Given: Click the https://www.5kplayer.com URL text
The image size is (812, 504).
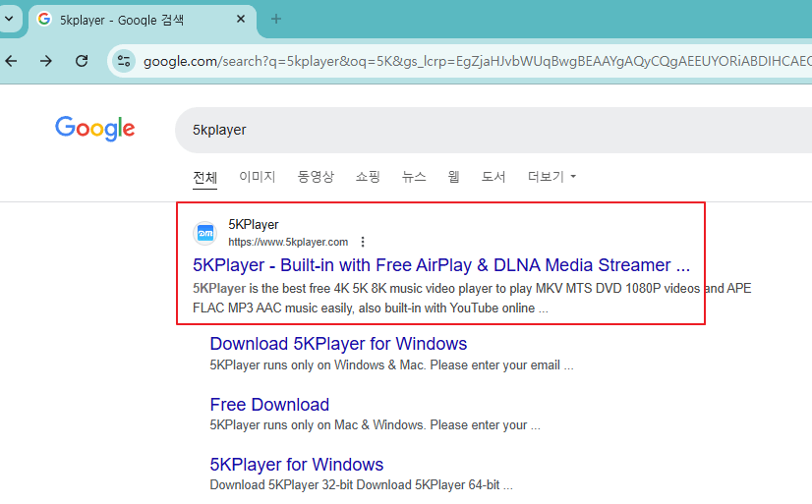Looking at the screenshot, I should pos(288,242).
